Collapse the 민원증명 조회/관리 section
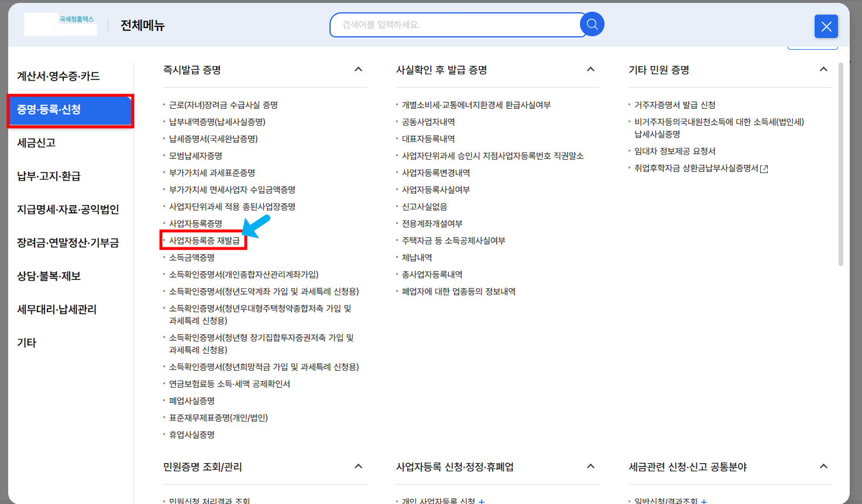Screen dimensions: 862x504 pyautogui.click(x=358, y=466)
